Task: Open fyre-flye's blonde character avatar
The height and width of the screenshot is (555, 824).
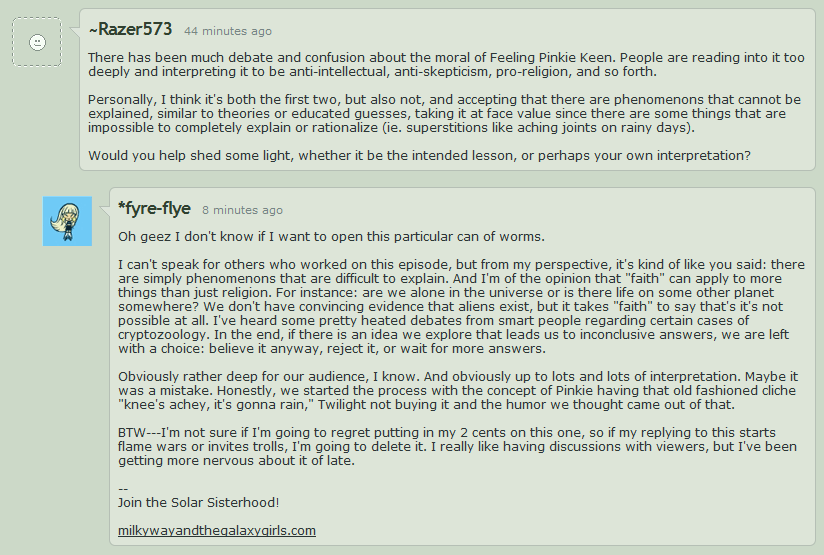Action: click(x=68, y=221)
